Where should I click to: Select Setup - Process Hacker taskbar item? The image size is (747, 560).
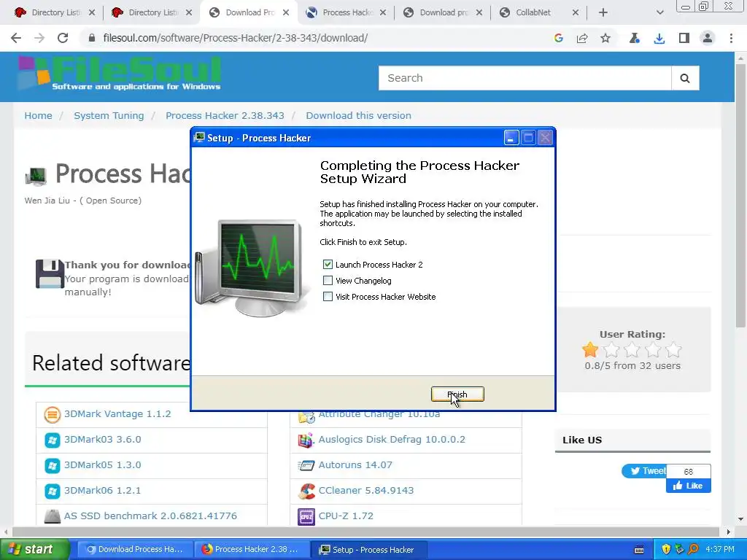tap(368, 550)
